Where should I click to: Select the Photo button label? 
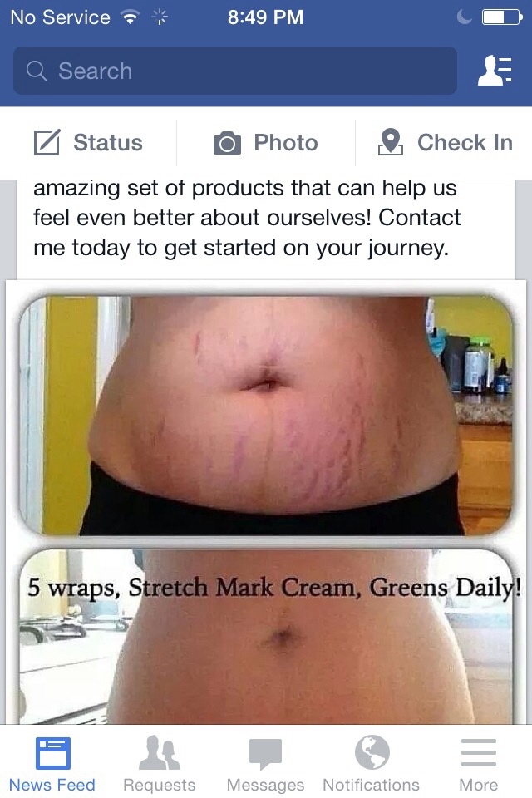[286, 142]
